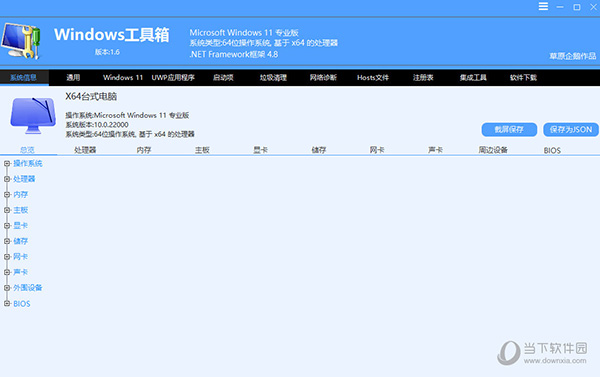Expand the 储存 tree node

7,241
